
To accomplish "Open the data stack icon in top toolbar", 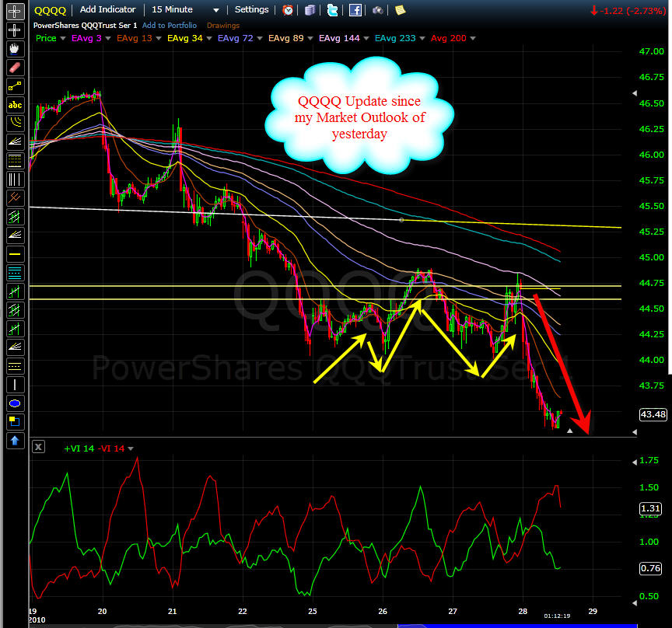I will [310, 10].
